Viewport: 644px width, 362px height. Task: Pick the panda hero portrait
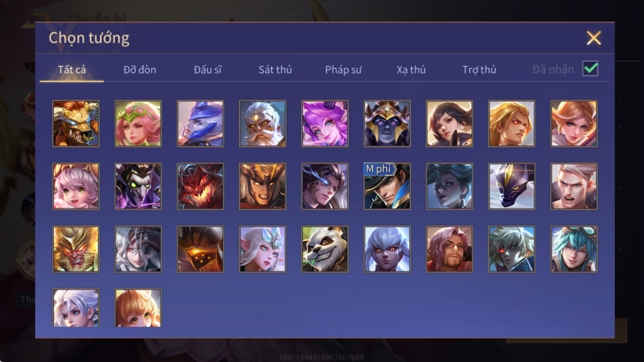pyautogui.click(x=325, y=249)
